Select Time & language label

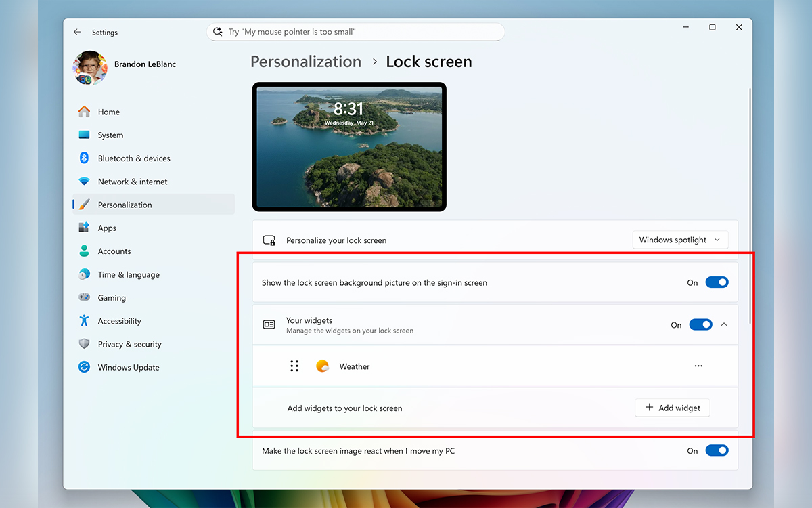[x=129, y=274]
